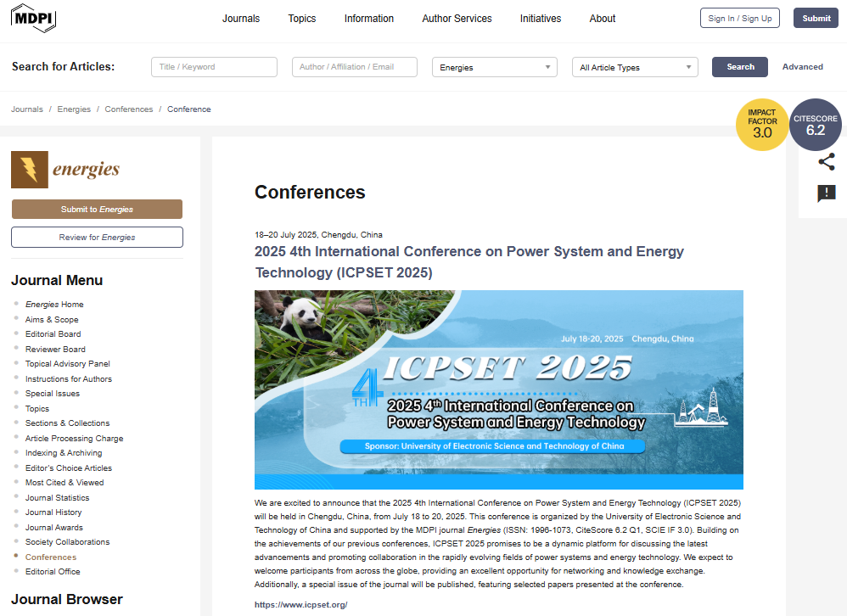Click the Submit button in header
Screen dimensions: 847x616
(816, 18)
